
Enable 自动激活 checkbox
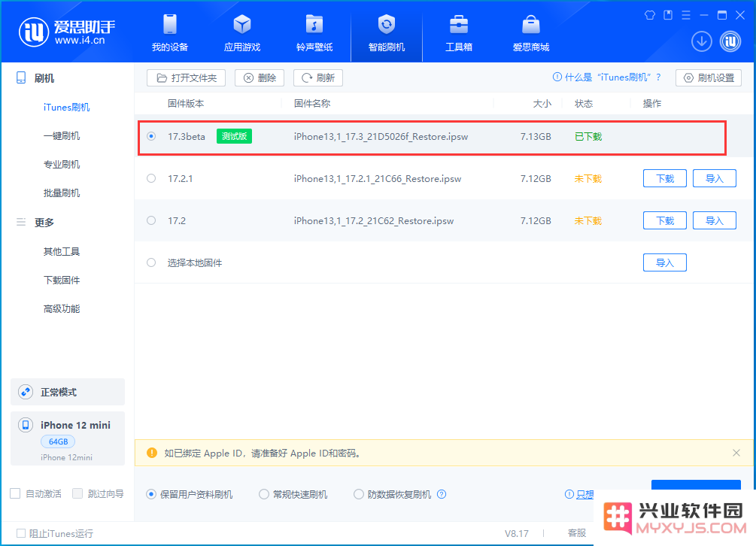[16, 493]
